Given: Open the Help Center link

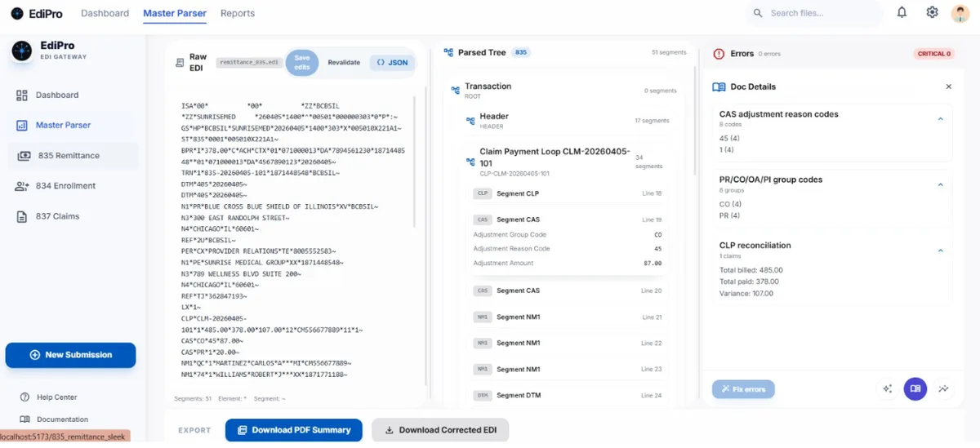Looking at the screenshot, I should [x=49, y=397].
